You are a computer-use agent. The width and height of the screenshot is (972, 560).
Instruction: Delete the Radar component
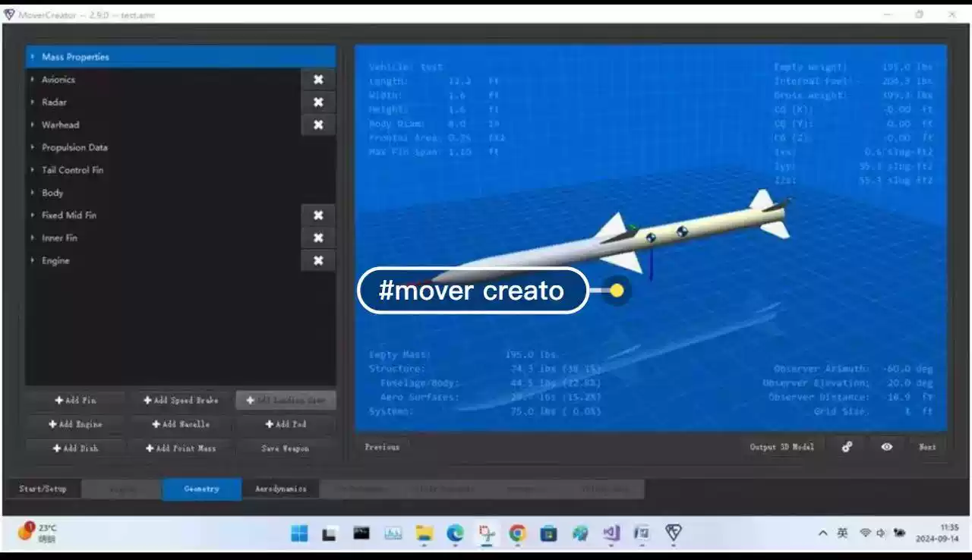[x=318, y=102]
